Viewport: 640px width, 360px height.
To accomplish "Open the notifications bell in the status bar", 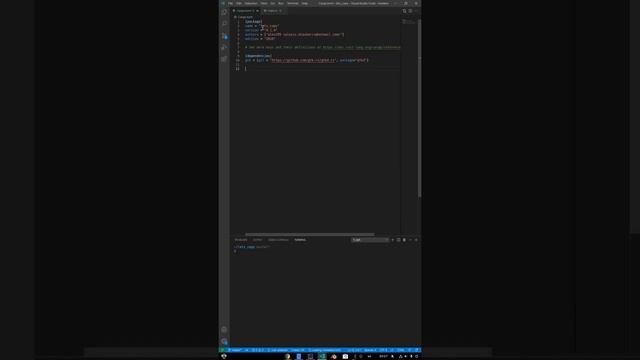I will pos(416,350).
